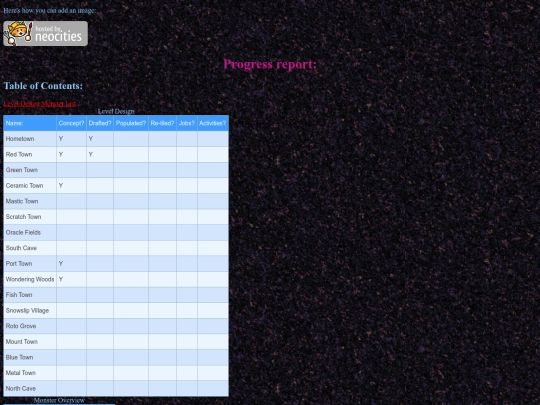This screenshot has height=405, width=540.
Task: Select the Mount Town row name cell
Action: [x=30, y=342]
